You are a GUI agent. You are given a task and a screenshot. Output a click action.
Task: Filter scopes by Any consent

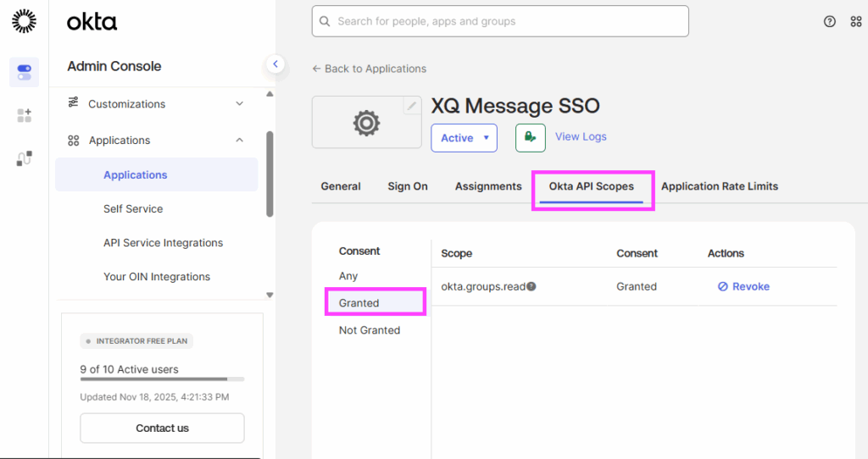click(x=348, y=276)
